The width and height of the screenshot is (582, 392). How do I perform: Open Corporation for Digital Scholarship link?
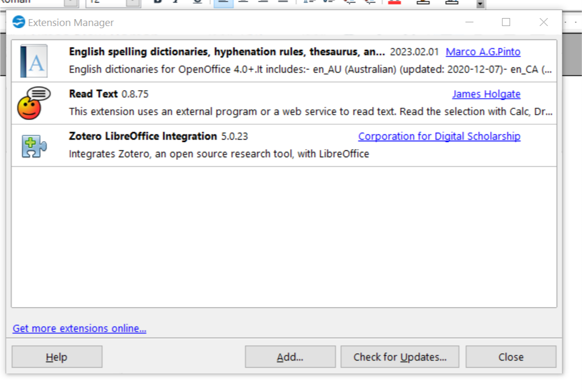click(x=439, y=137)
